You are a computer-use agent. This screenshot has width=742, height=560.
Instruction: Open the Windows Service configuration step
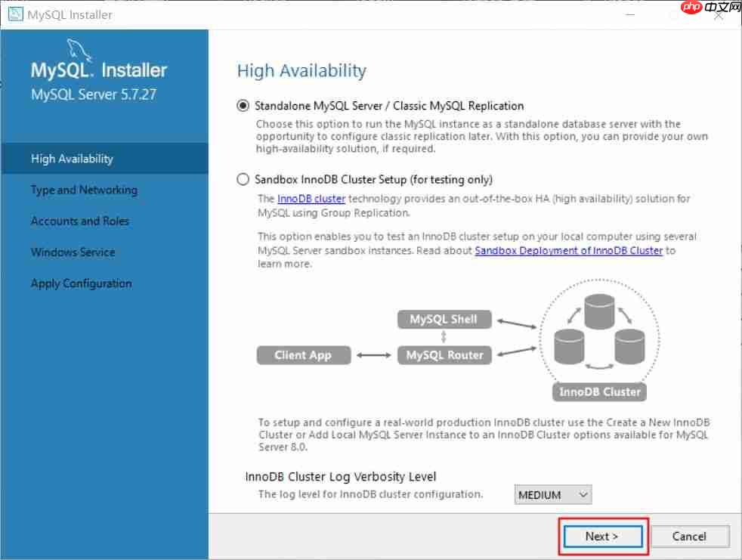coord(73,252)
